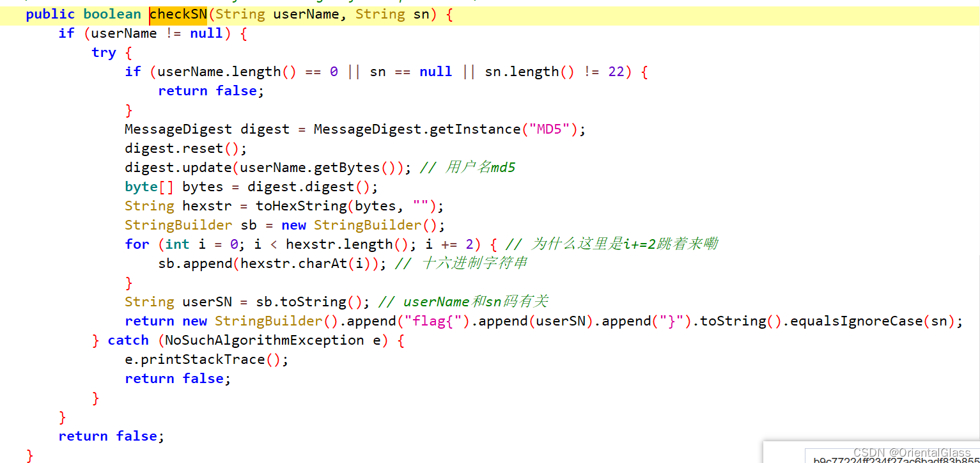Click the comment '// 十六进制字符串'
980x463 pixels.
pos(461,264)
